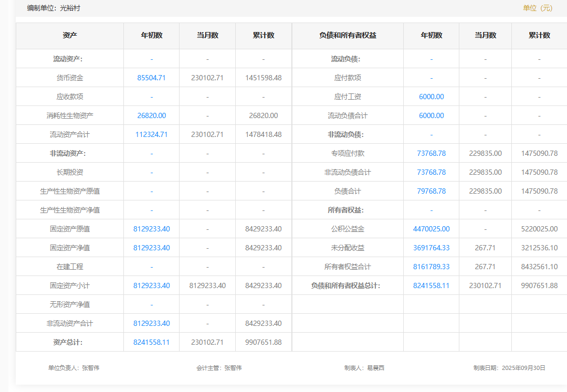This screenshot has width=567, height=392.
Task: Open the 流动资产合计 link 112324.71
Action: 151,134
